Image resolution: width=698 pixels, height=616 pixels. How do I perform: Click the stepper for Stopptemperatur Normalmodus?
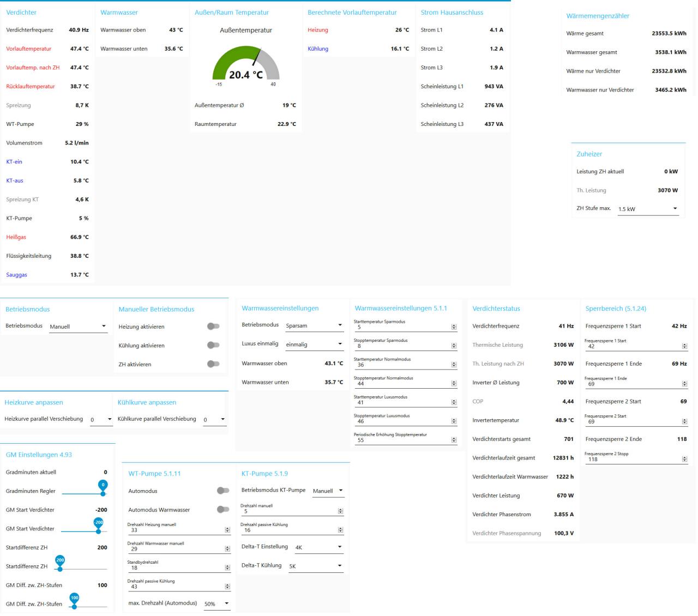pyautogui.click(x=454, y=384)
